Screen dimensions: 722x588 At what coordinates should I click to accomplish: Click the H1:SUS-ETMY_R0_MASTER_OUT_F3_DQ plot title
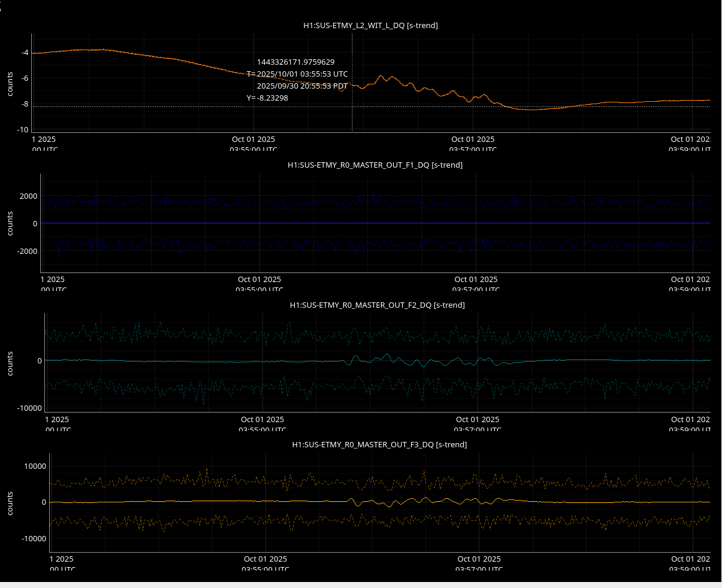379,444
